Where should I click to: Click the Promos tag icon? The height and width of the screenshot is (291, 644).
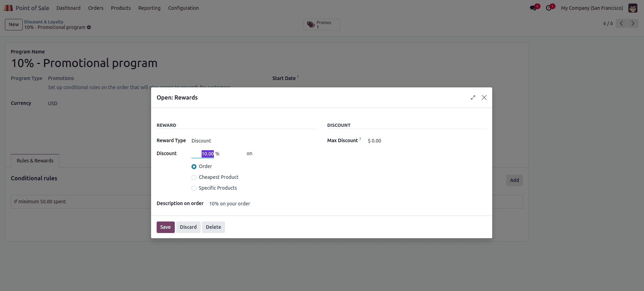coord(311,24)
